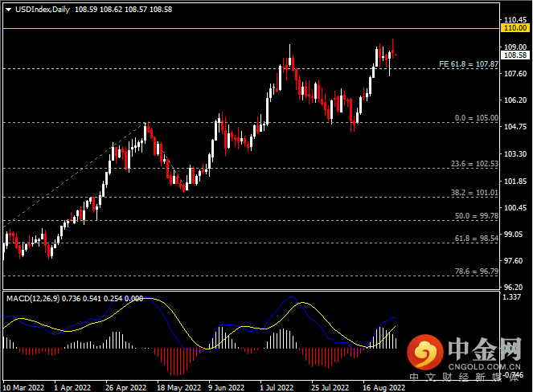This screenshot has height=392, width=533.
Task: Click the MACD scale value 1.337
Action: click(511, 297)
